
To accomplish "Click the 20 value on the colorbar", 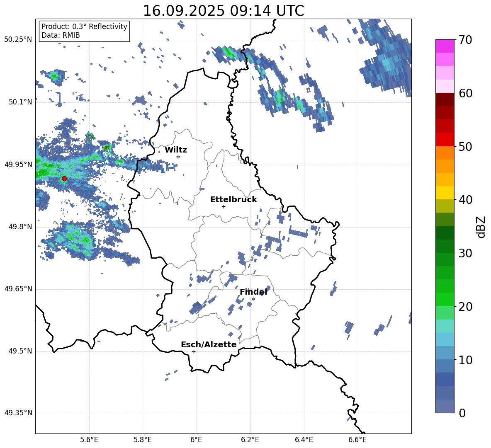I will (466, 307).
